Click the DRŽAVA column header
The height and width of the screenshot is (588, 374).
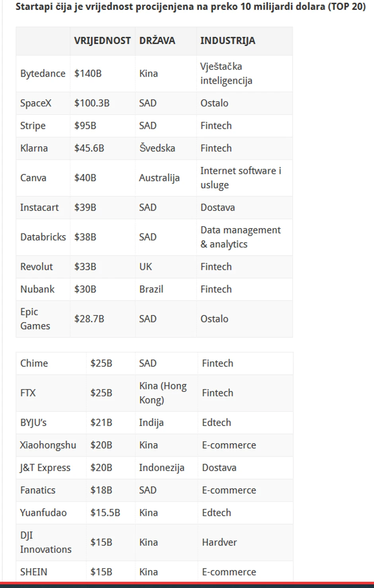click(157, 41)
